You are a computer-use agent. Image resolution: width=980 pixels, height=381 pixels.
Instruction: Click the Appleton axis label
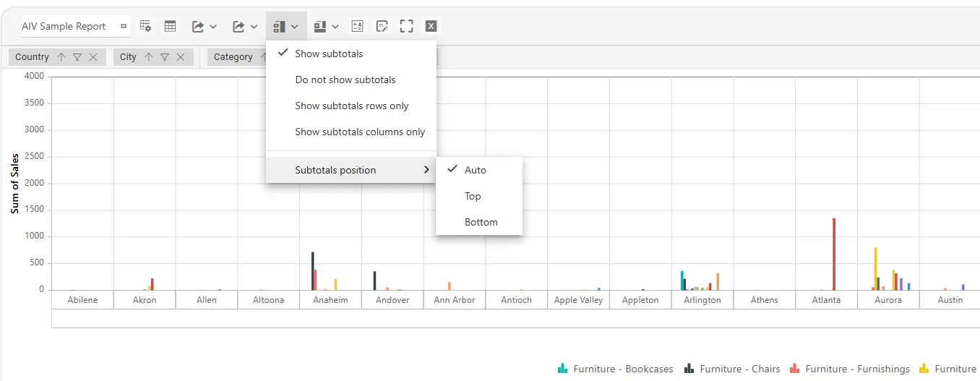(x=640, y=300)
